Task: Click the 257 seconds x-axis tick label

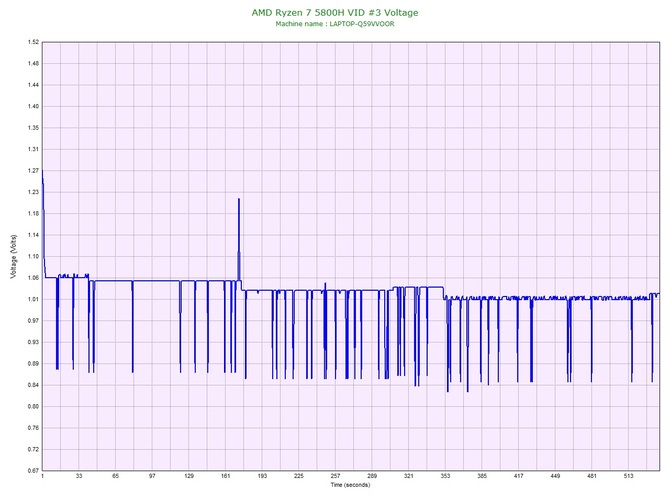Action: tap(335, 476)
